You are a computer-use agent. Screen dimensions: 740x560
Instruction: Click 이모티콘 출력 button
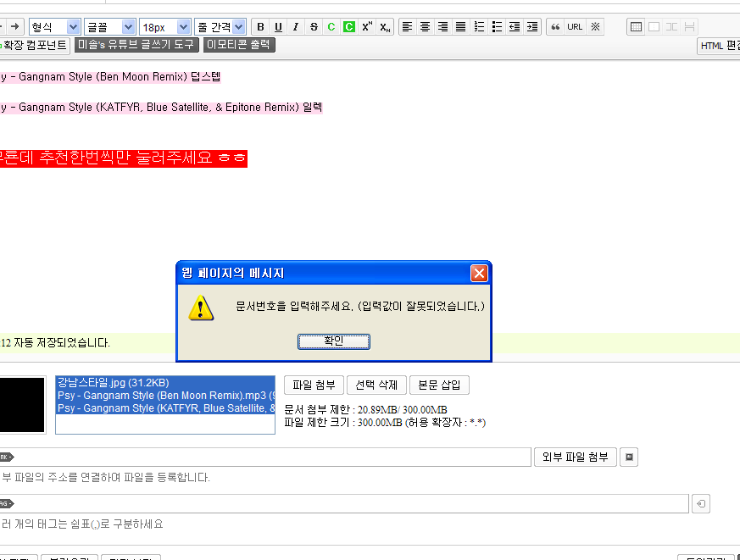point(239,45)
